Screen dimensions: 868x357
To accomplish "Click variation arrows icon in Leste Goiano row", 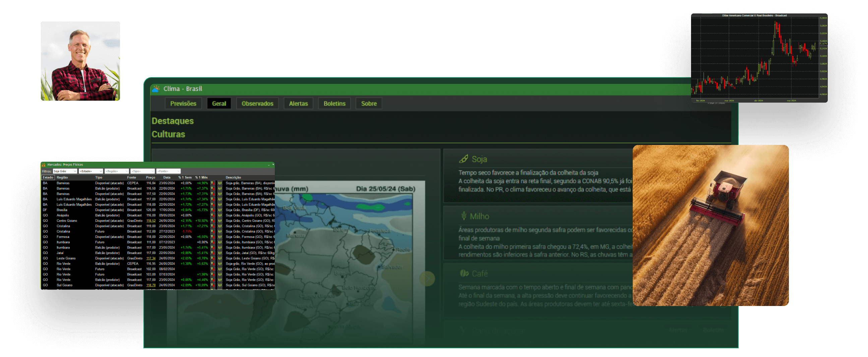I will 212,258.
